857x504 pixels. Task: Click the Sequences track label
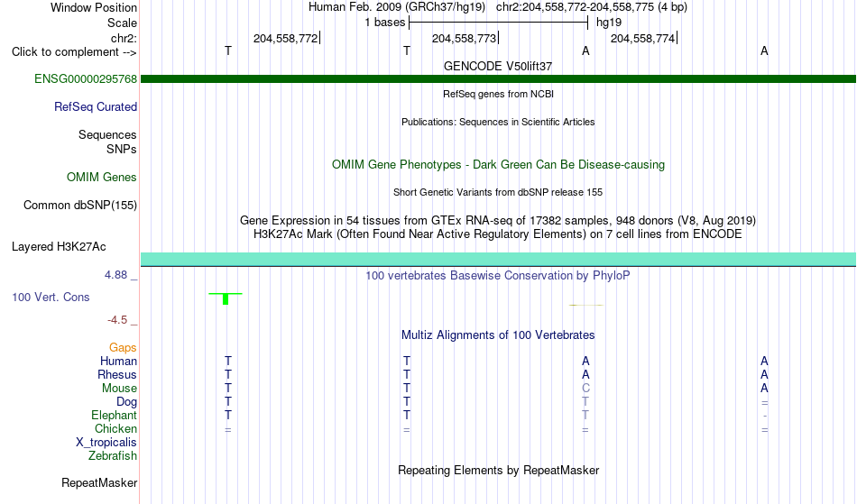click(107, 135)
